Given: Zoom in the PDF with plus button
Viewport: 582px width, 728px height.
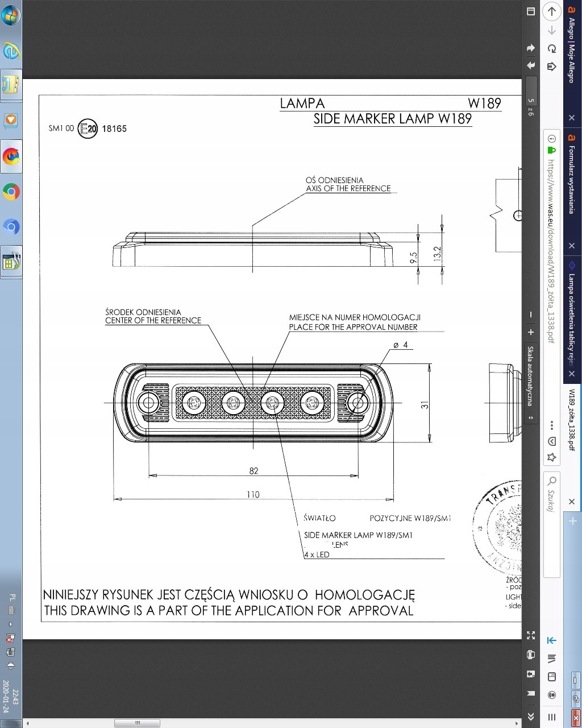Looking at the screenshot, I should pos(531,332).
